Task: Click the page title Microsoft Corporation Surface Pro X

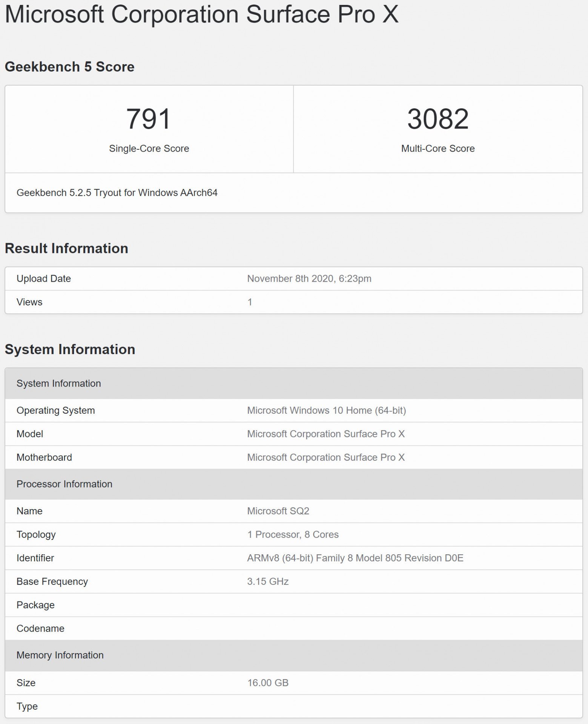Action: click(201, 14)
